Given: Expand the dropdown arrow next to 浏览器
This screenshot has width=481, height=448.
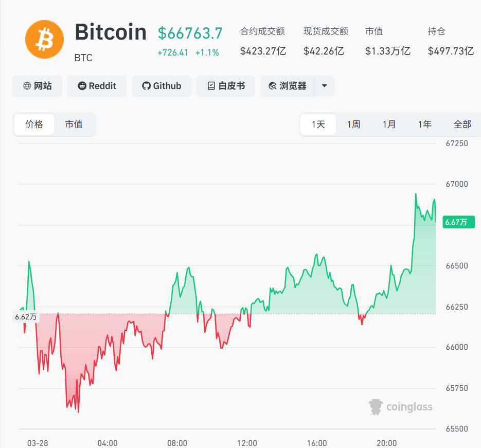Looking at the screenshot, I should (x=325, y=86).
